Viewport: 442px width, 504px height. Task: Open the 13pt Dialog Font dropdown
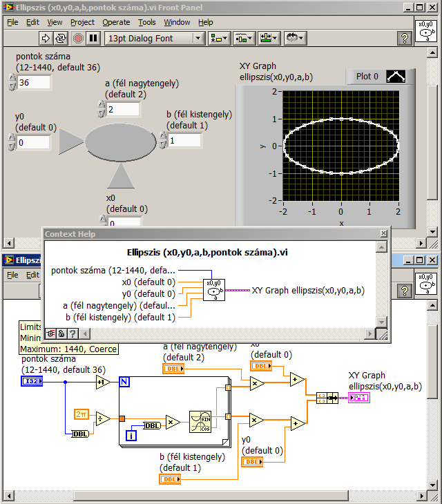[x=154, y=38]
